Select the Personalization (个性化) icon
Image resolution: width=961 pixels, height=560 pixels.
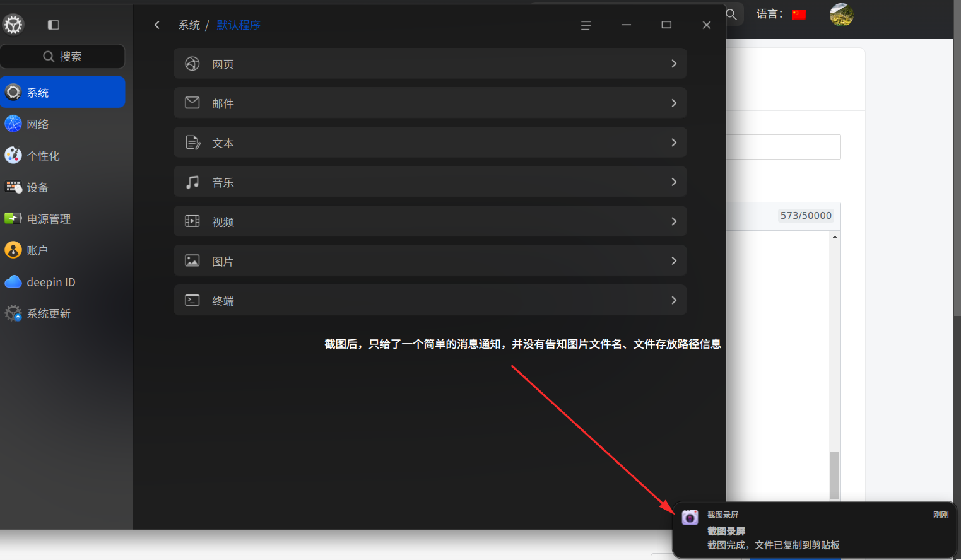[13, 155]
